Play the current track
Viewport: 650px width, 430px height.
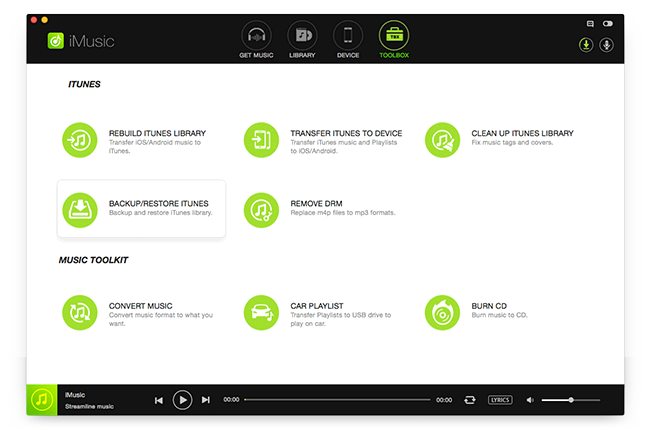point(182,400)
